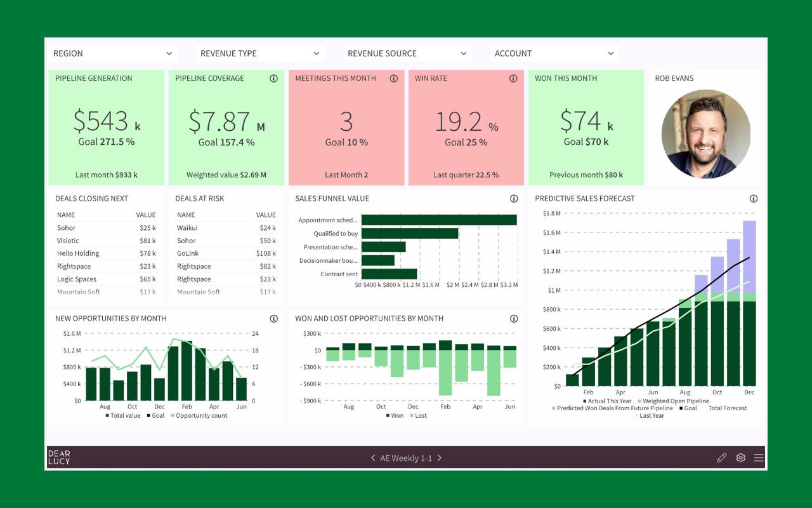The width and height of the screenshot is (812, 508).
Task: Open the ACCOUNT filter dropdown
Action: 551,53
